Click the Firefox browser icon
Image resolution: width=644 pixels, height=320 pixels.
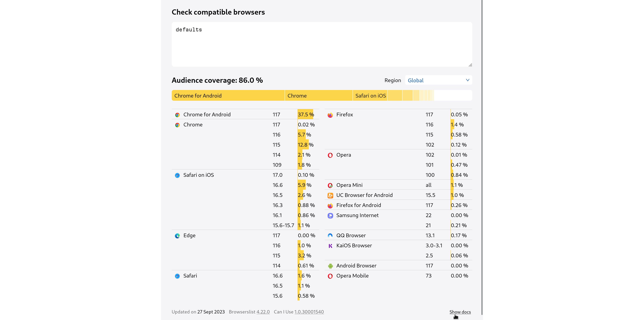click(330, 115)
